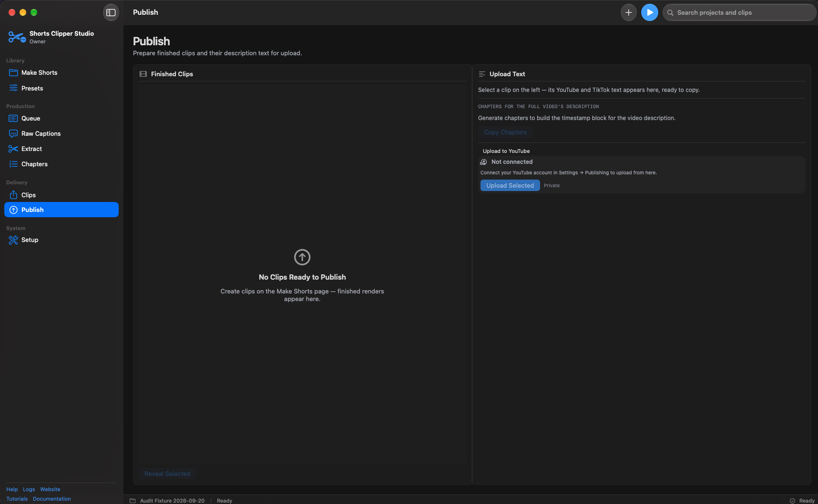Click 'Audit Fixture 2026-09-20' in status bar
The image size is (818, 504).
(x=172, y=501)
